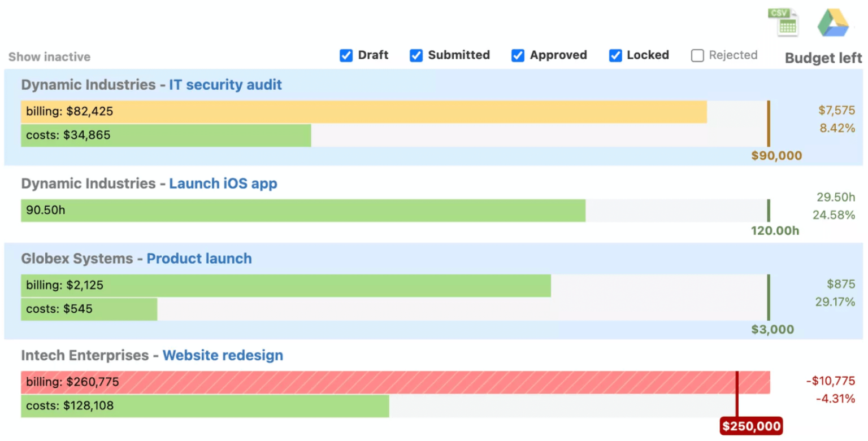The image size is (868, 441).
Task: Open the Website redesign project
Action: click(x=223, y=356)
